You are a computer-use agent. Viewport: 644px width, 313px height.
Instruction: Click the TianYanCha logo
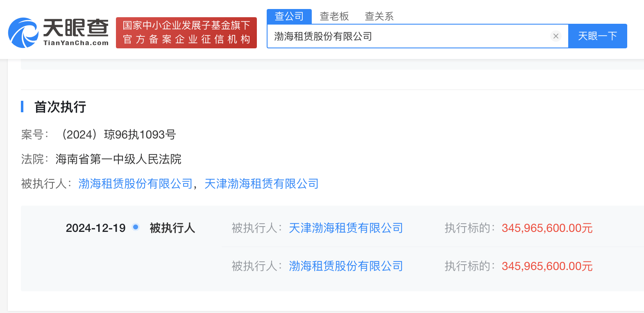coord(58,33)
